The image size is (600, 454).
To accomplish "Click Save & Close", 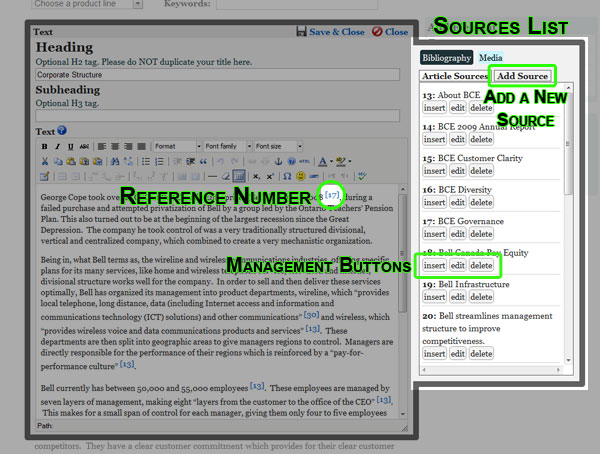I will click(x=331, y=32).
